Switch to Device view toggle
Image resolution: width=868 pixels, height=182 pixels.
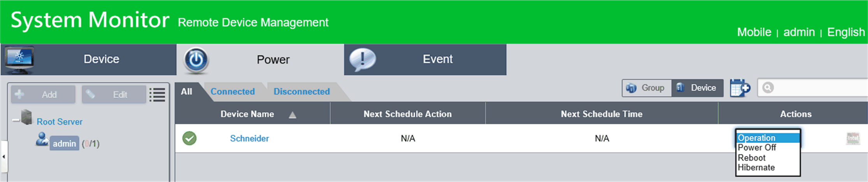tap(697, 88)
